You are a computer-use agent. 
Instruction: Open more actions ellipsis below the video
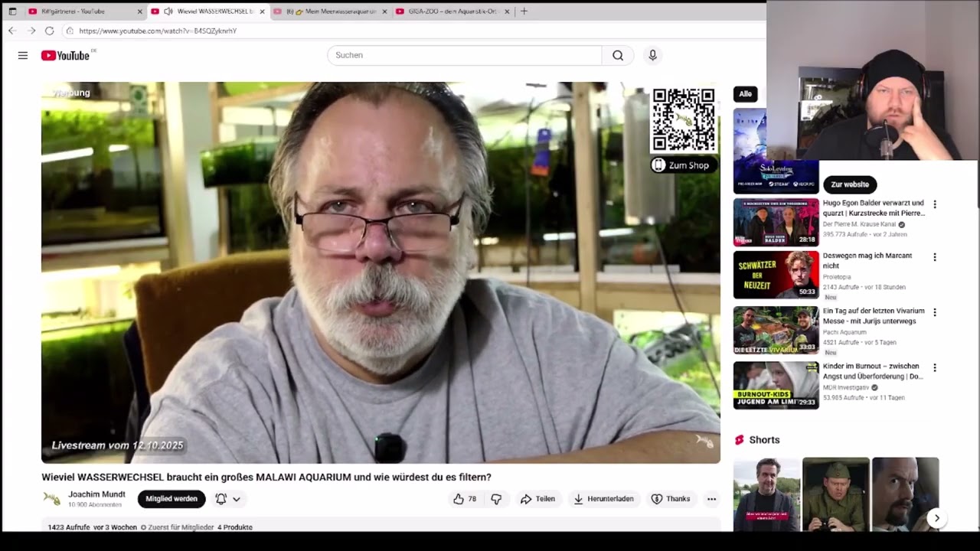pyautogui.click(x=711, y=499)
